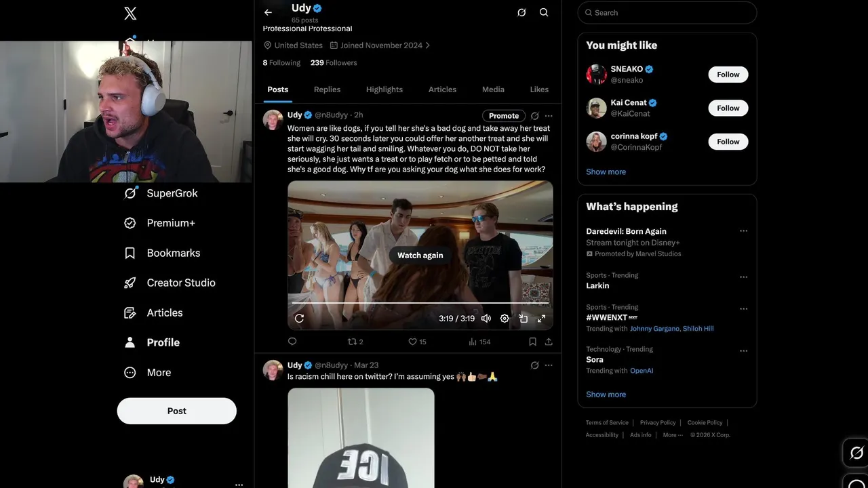This screenshot has height=488, width=868.
Task: Repost the 2h post with 2 reposts
Action: coord(355,342)
